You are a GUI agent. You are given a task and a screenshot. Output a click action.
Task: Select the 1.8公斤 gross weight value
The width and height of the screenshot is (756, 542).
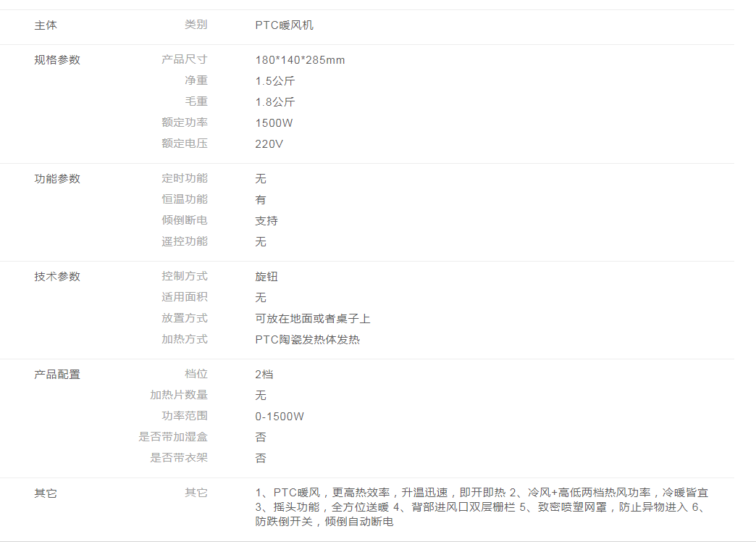(x=274, y=102)
